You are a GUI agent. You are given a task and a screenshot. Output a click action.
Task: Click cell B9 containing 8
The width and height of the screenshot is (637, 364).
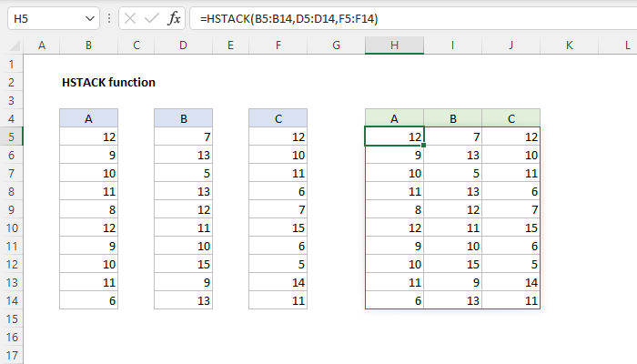coord(88,209)
